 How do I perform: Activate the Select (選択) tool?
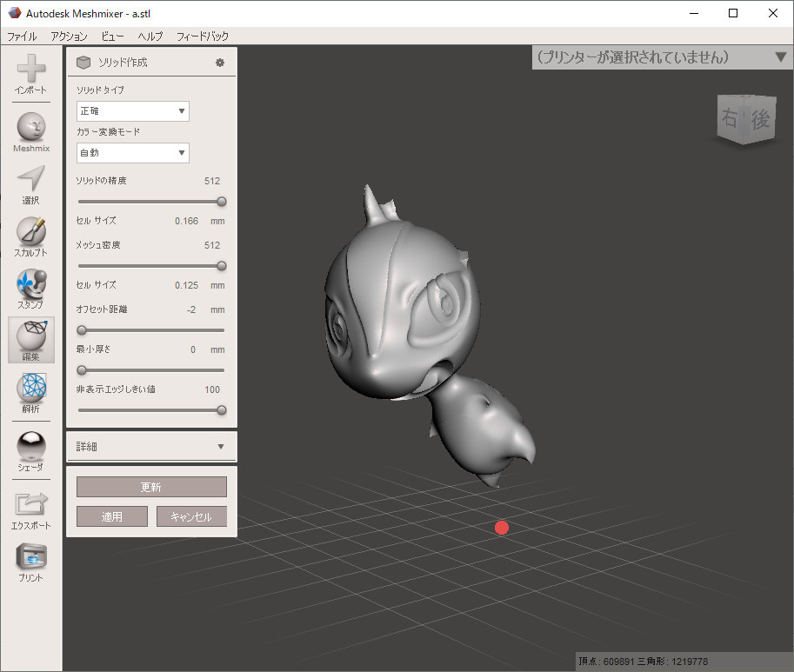point(31,185)
